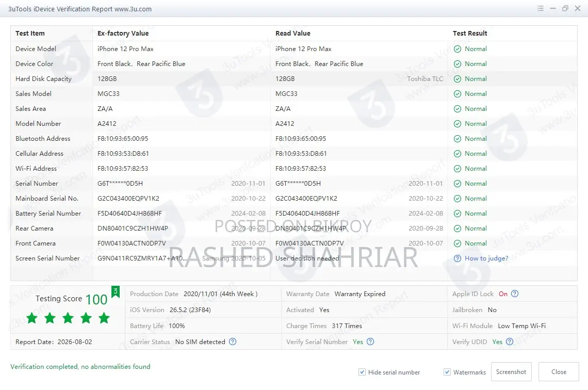Click the Cellular Address Normal check icon
This screenshot has height=390, width=588.
click(x=458, y=154)
